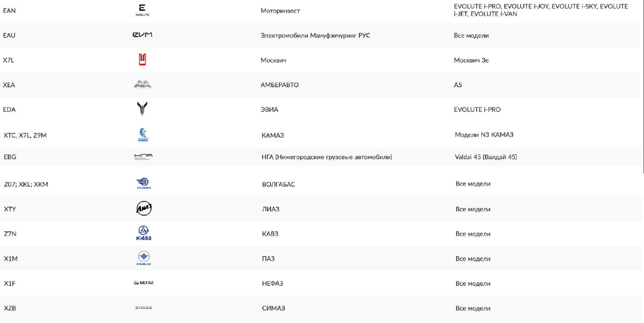The image size is (644, 323).
Task: Select the Электромобили Мануфэкчуринг РУС text
Action: (x=315, y=36)
